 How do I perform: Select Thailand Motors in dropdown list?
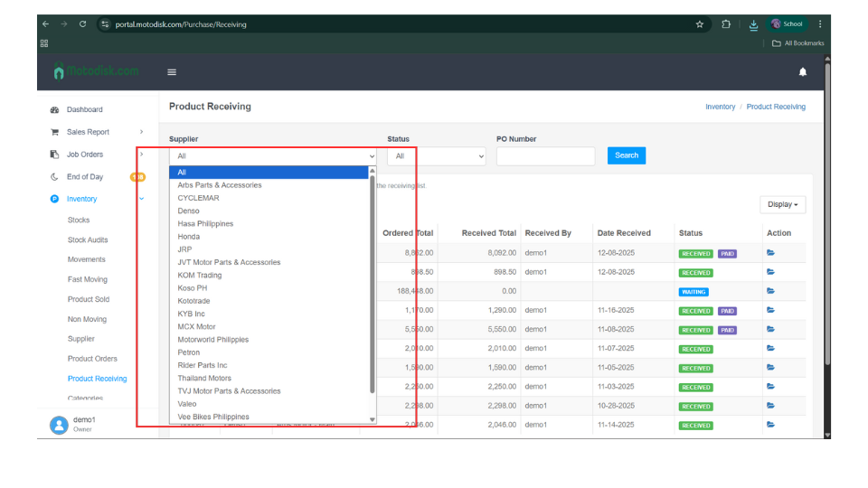[x=204, y=379]
